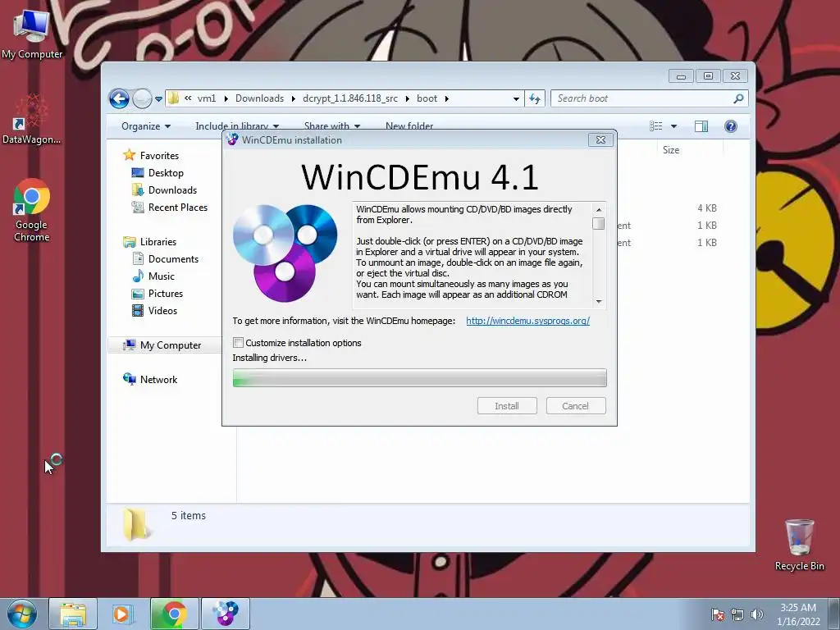Open the wincdemu.sysprogs.org homepage link
This screenshot has width=840, height=630.
pyautogui.click(x=527, y=321)
